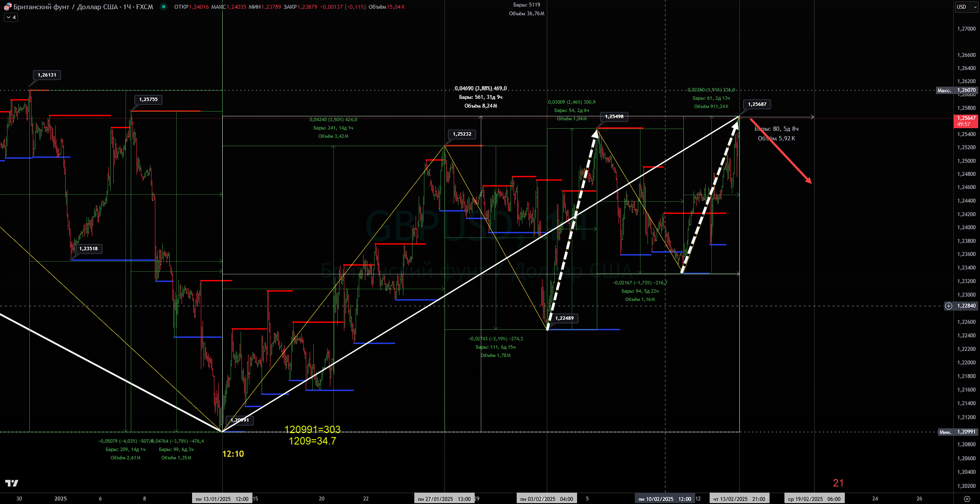Click the ЗАКР 1,23879 close value

point(301,7)
